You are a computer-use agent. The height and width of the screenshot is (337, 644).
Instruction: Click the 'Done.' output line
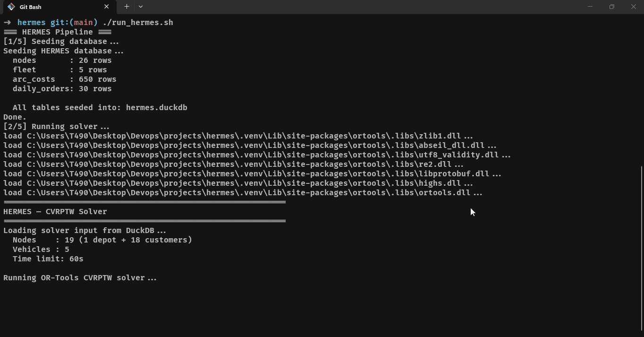point(15,117)
